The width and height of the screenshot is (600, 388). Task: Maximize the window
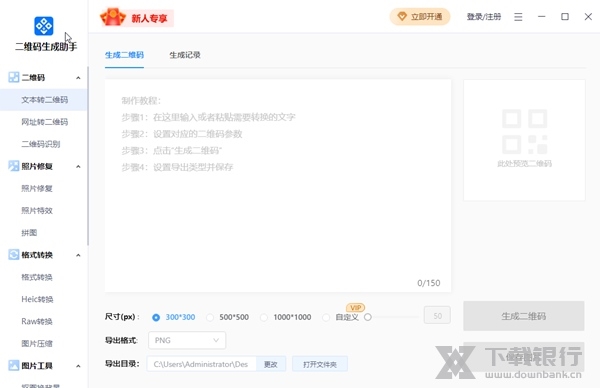coord(565,17)
